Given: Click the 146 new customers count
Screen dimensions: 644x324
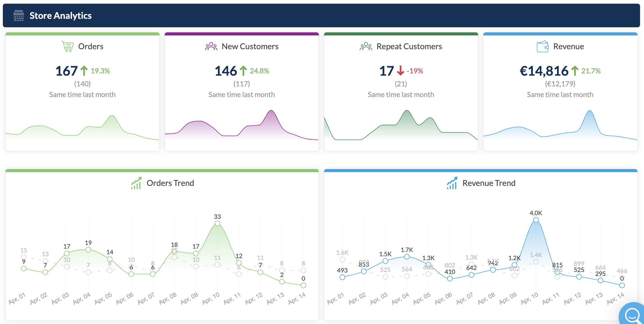Looking at the screenshot, I should tap(226, 71).
